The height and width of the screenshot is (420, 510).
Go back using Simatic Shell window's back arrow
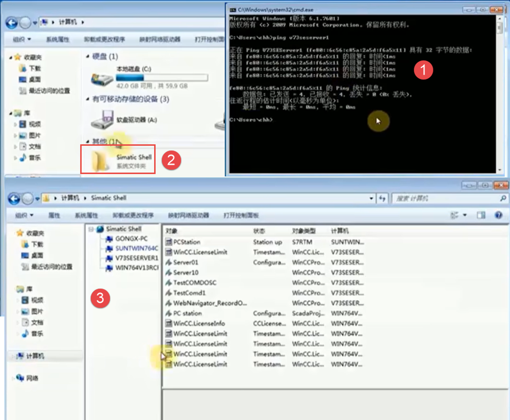coord(14,198)
